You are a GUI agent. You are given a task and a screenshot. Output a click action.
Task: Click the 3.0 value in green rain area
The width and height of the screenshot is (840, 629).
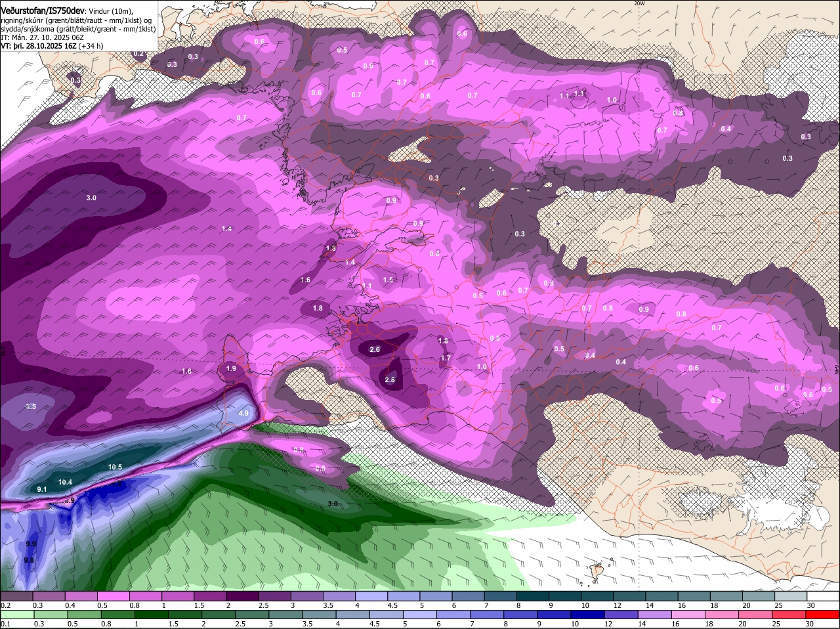(333, 504)
